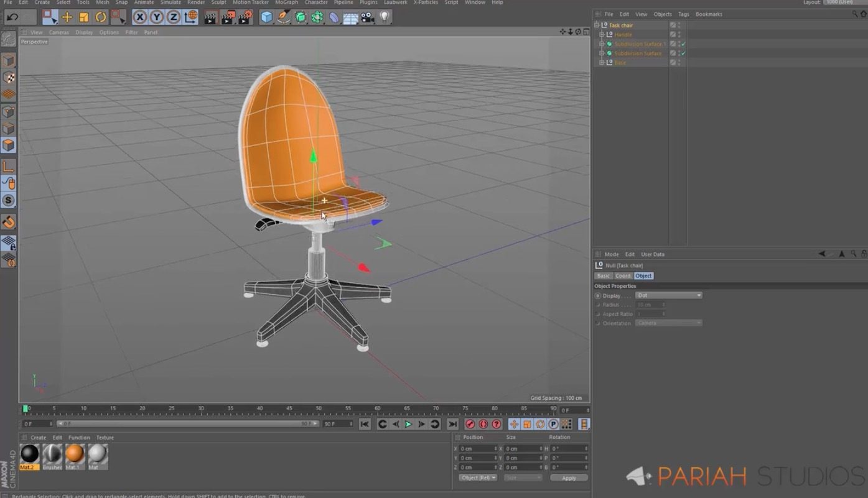Toggle Y axis lock
The width and height of the screenshot is (868, 498).
[x=157, y=17]
